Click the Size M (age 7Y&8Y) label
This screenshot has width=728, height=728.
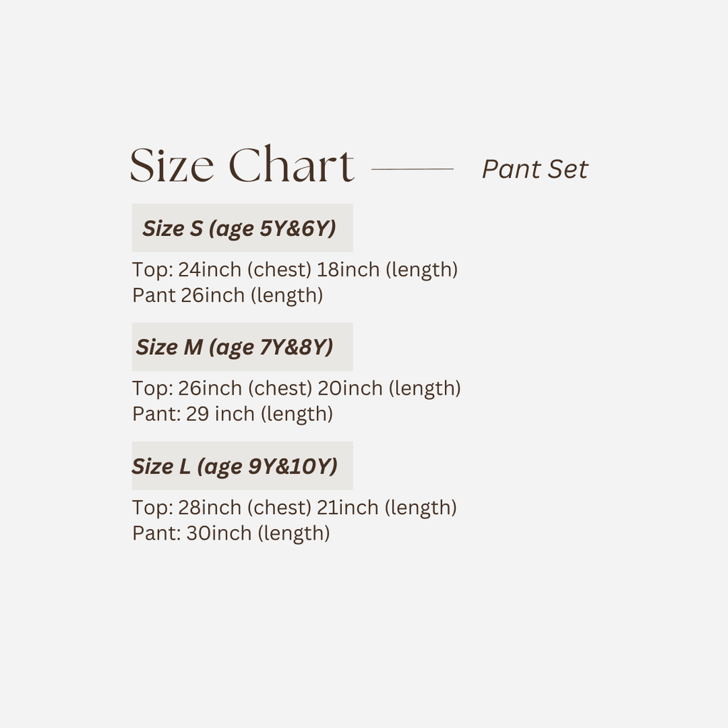tap(235, 347)
